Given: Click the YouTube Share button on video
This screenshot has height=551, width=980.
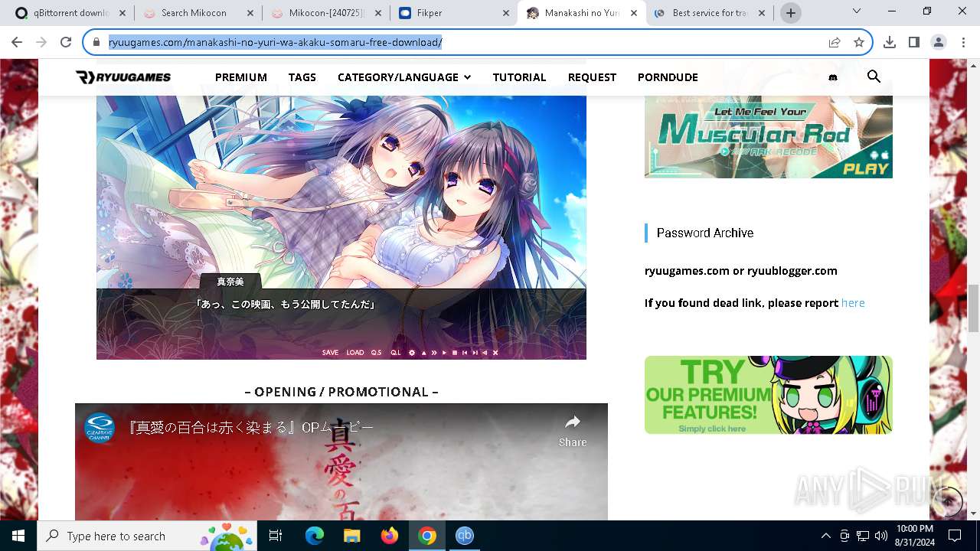Looking at the screenshot, I should point(573,431).
